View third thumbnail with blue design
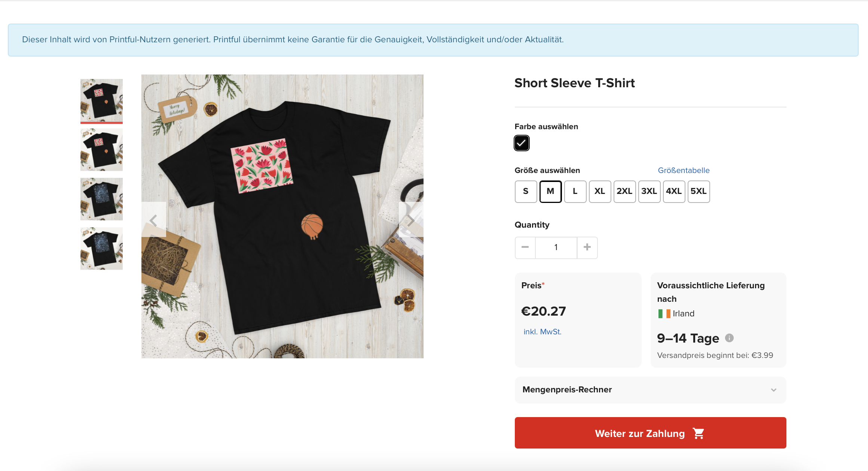 click(101, 199)
